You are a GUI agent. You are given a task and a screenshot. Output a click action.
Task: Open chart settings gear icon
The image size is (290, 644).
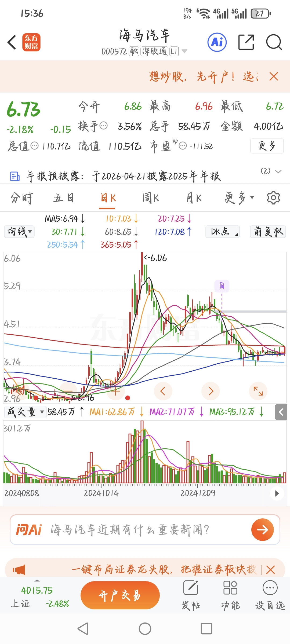point(273,198)
